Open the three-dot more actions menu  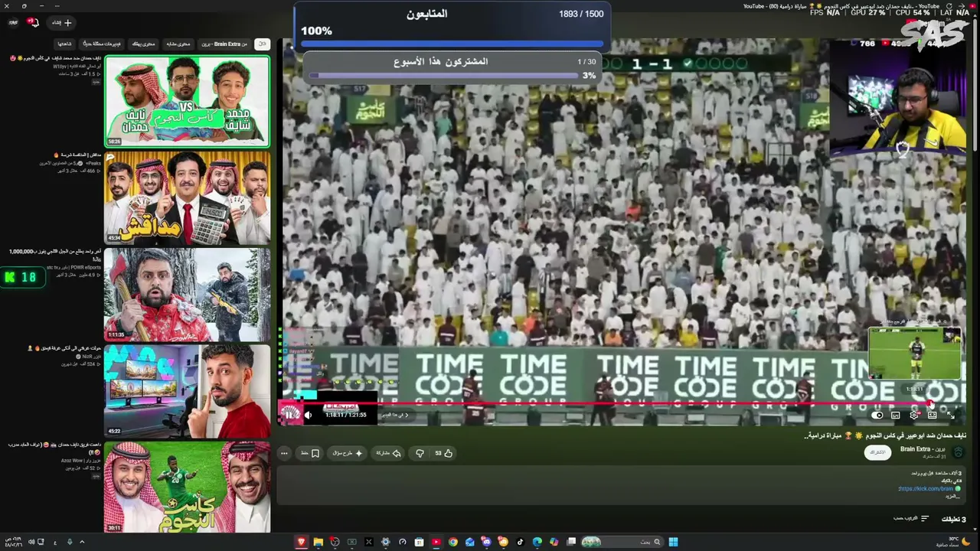[x=284, y=453]
